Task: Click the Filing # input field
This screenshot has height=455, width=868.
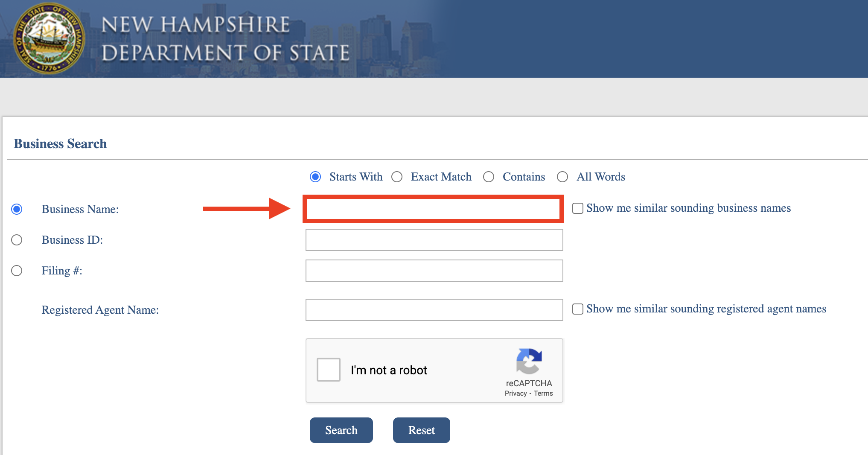Action: click(434, 271)
